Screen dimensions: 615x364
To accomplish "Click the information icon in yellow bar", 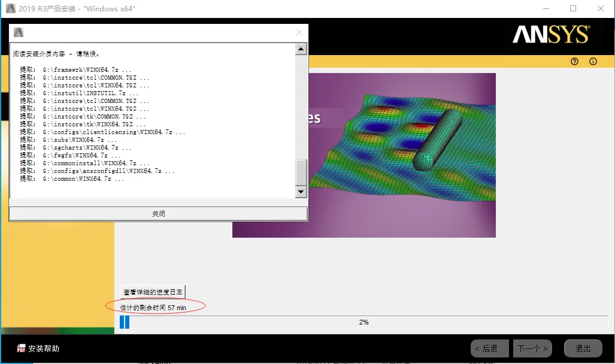I will point(593,61).
